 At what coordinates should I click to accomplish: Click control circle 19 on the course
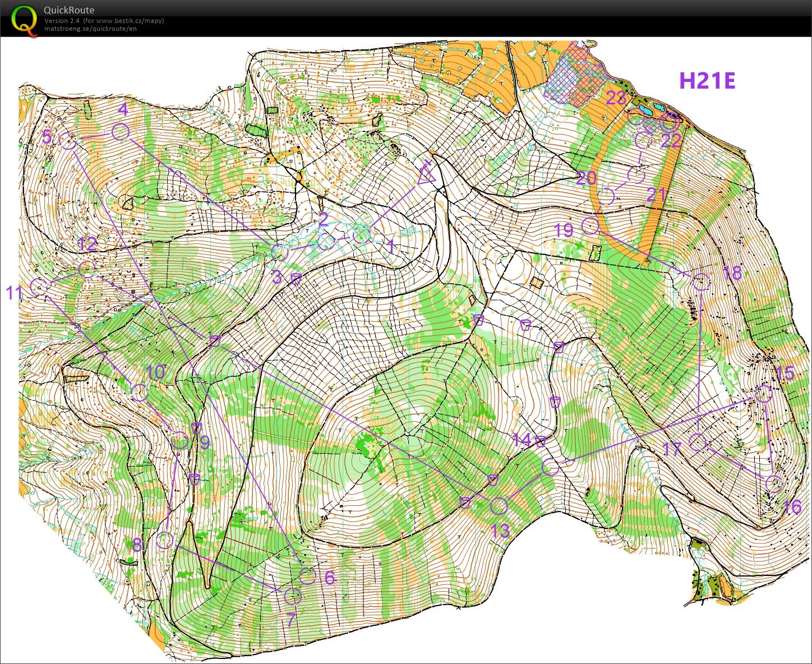coord(590,225)
